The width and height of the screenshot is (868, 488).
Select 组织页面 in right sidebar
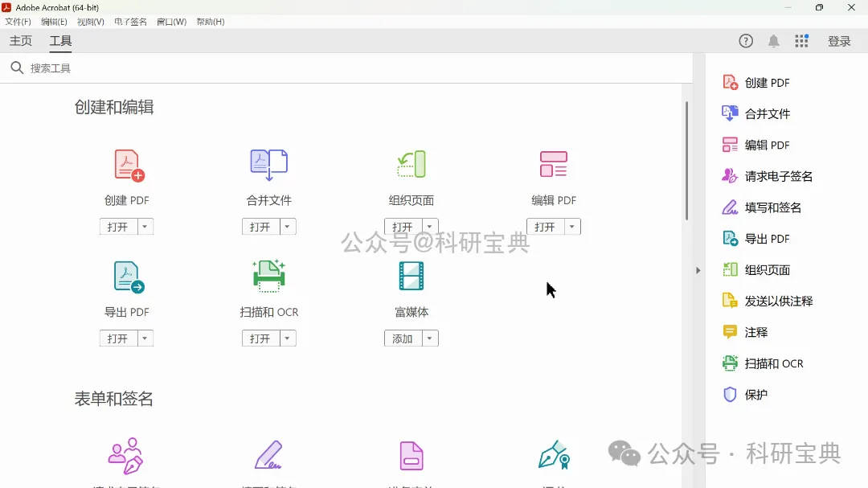click(x=756, y=270)
